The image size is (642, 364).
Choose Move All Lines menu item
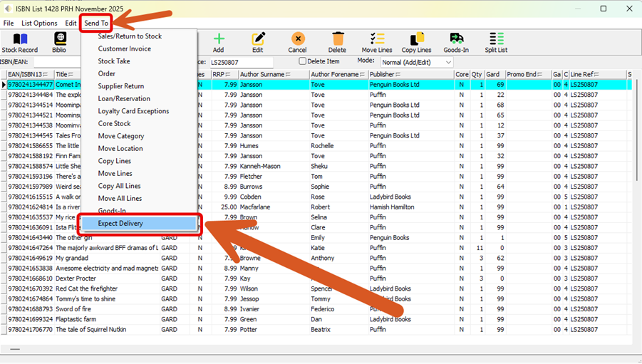(120, 199)
